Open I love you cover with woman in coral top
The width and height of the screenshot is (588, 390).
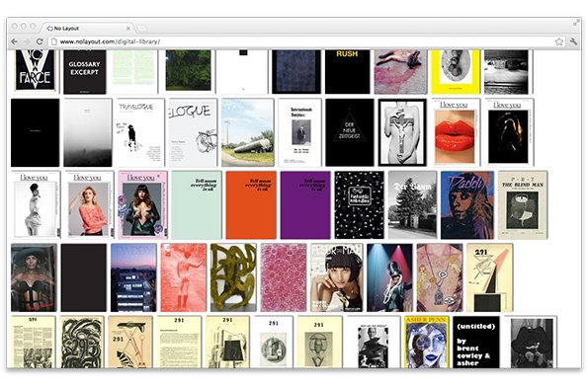(x=89, y=205)
